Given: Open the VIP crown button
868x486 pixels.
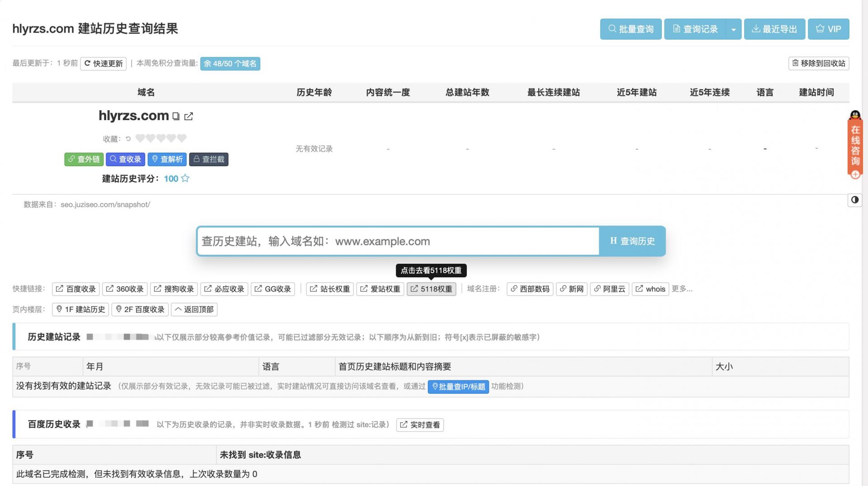Looking at the screenshot, I should point(828,29).
